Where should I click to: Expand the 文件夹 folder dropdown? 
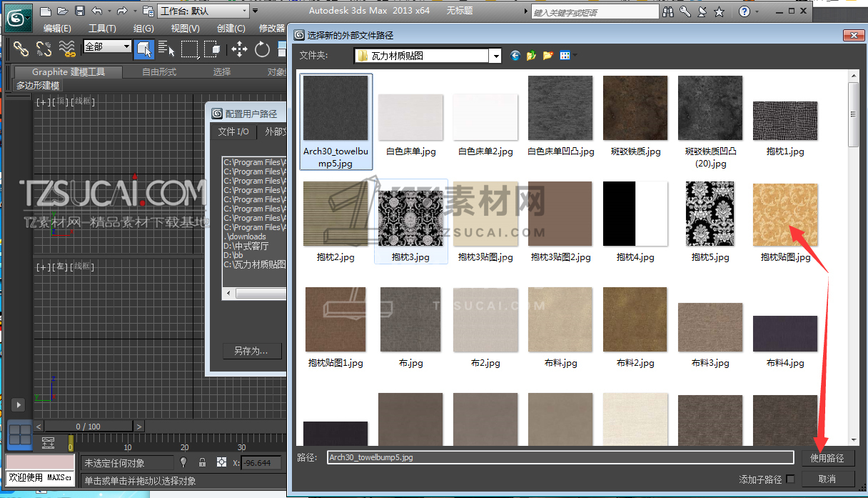[x=495, y=56]
